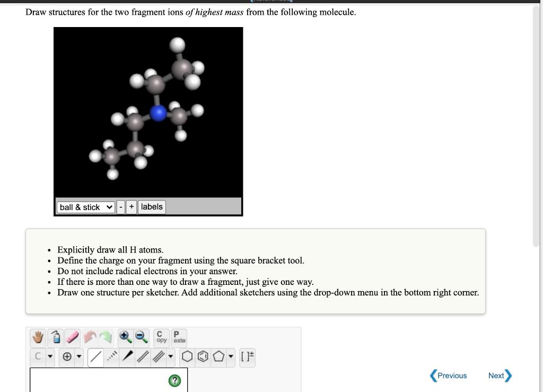This screenshot has height=392, width=543.
Task: Go to the Next problem
Action: (498, 376)
